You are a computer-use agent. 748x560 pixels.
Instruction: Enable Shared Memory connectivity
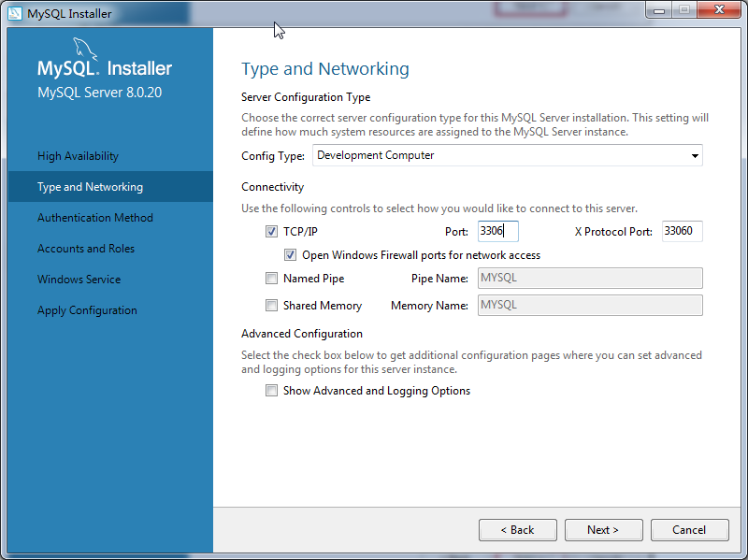coord(271,305)
